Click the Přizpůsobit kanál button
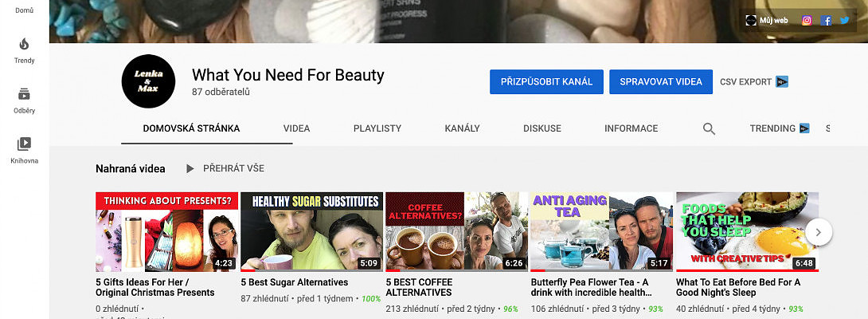Screen dimensions: 868x319 tap(546, 81)
